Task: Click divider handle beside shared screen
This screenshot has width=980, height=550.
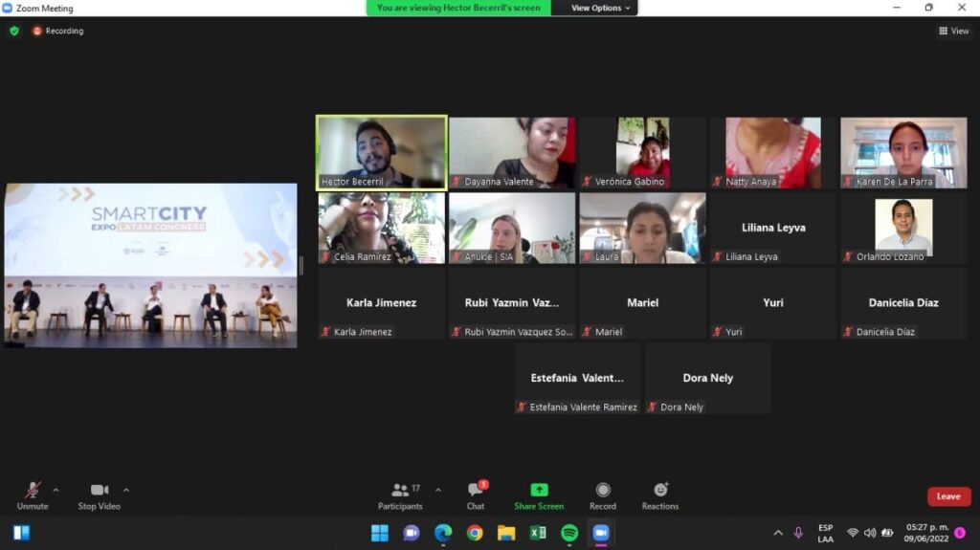Action: click(301, 266)
